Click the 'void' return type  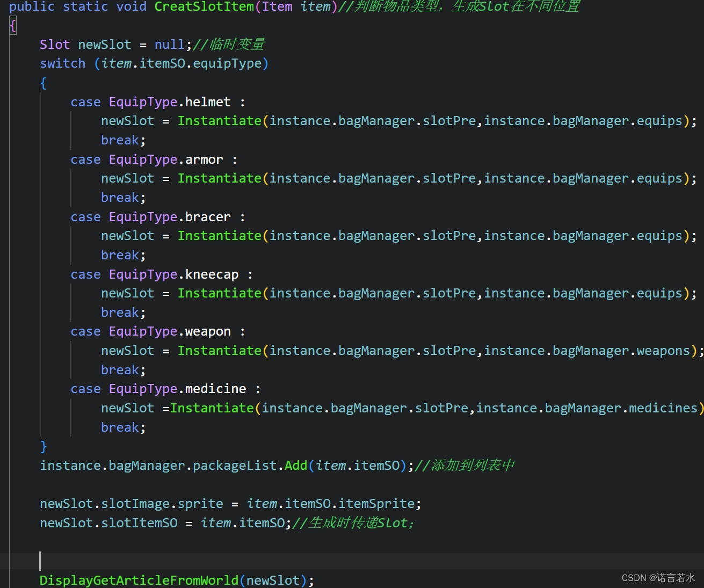pos(131,7)
